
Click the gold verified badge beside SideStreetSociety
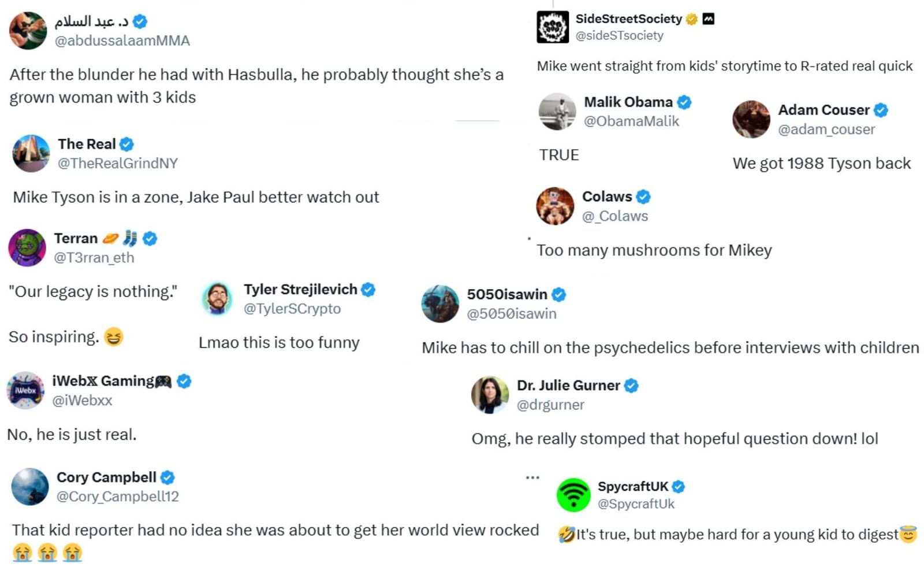[x=691, y=19]
